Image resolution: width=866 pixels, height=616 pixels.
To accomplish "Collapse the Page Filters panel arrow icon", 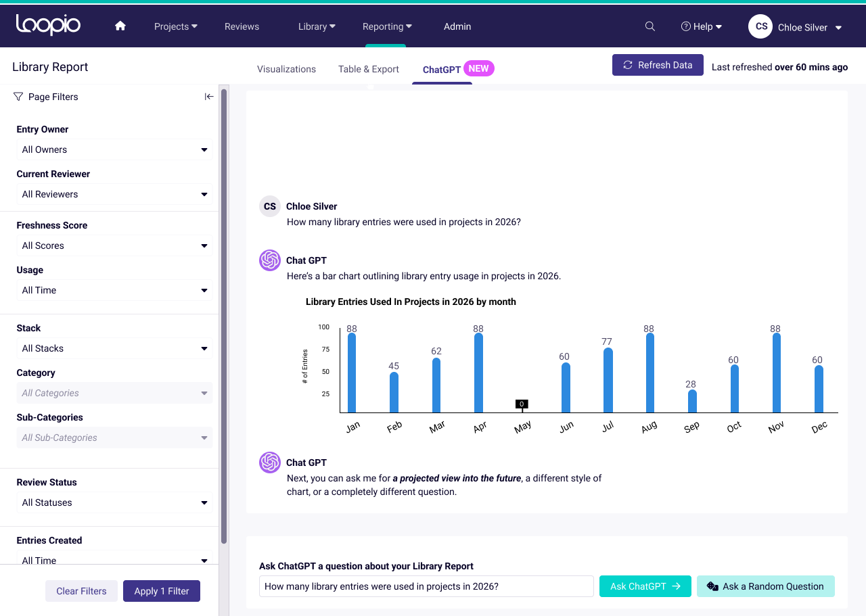I will click(x=209, y=97).
